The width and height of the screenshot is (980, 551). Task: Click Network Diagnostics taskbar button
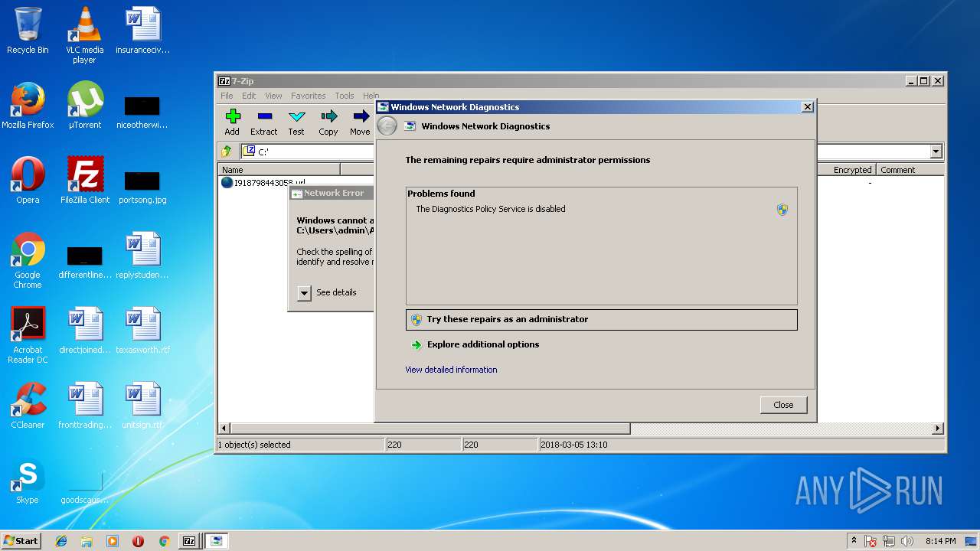[217, 541]
